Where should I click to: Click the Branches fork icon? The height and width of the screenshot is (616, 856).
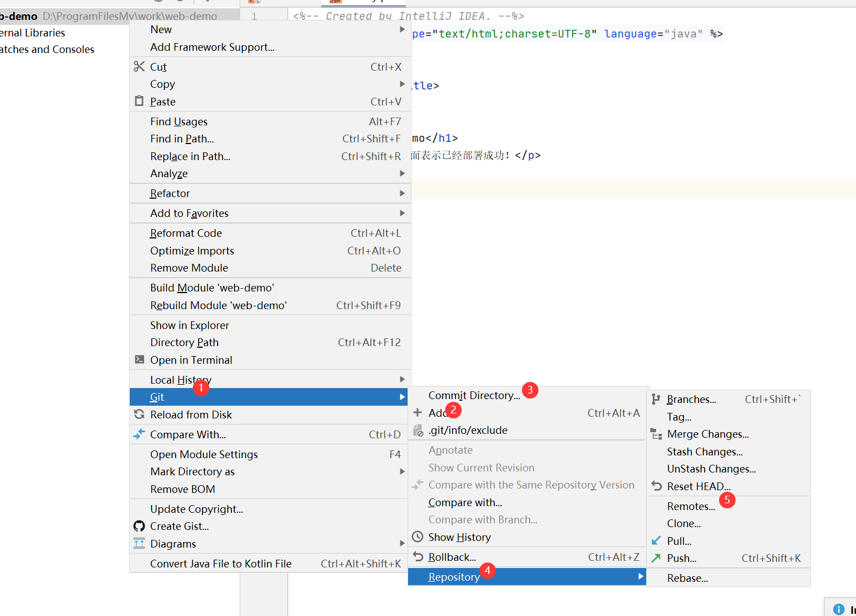[656, 399]
